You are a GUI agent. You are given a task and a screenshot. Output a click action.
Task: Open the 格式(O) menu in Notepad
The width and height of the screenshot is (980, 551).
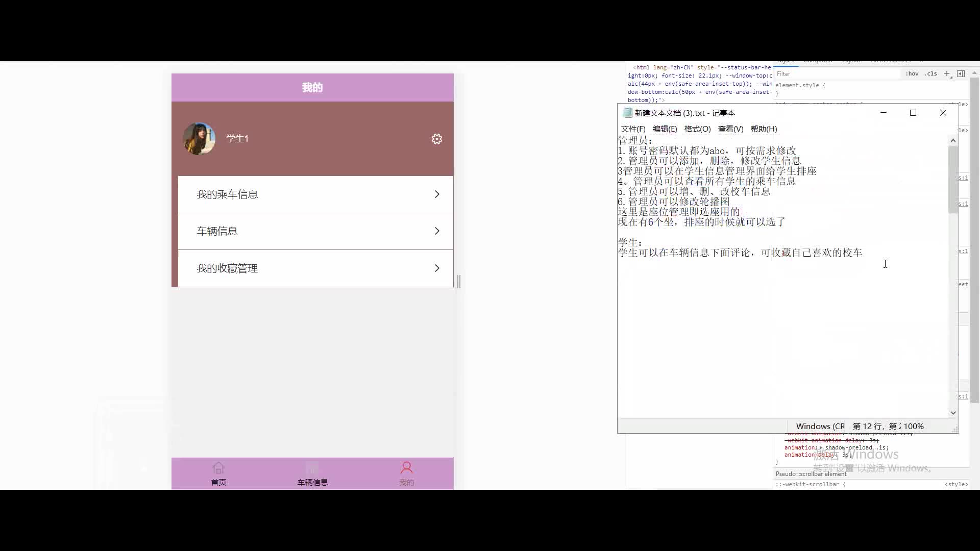click(697, 129)
